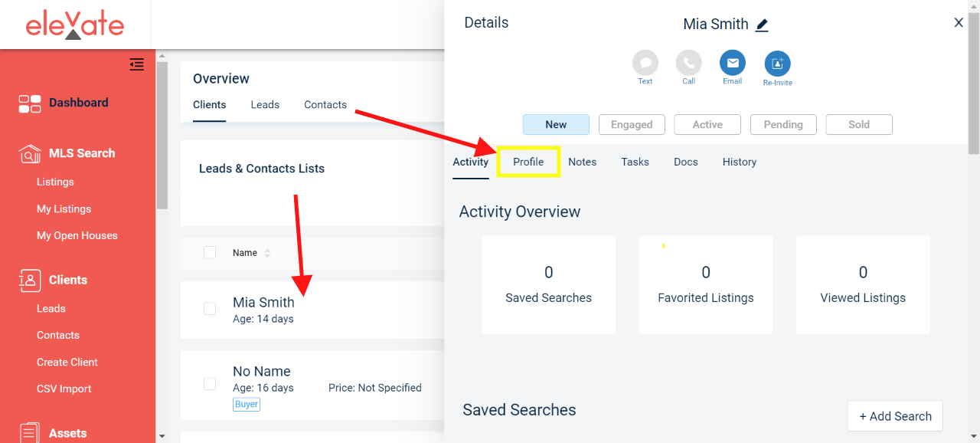The height and width of the screenshot is (443, 980).
Task: Open the CSV Import sidebar link
Action: pos(64,389)
